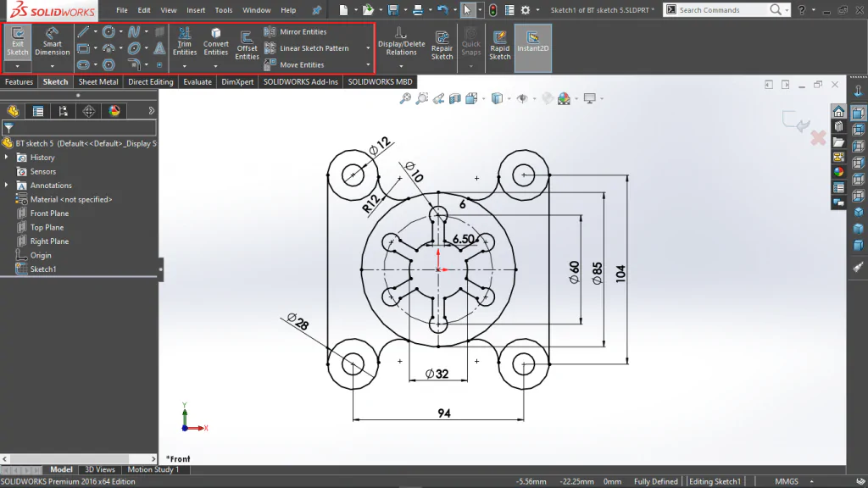Click the Exit Sketch button
The width and height of the screenshot is (868, 488).
tap(17, 41)
